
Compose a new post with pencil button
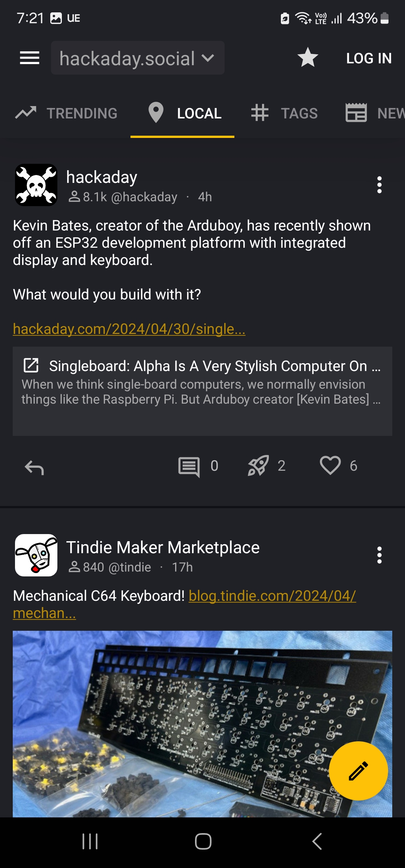pyautogui.click(x=358, y=771)
